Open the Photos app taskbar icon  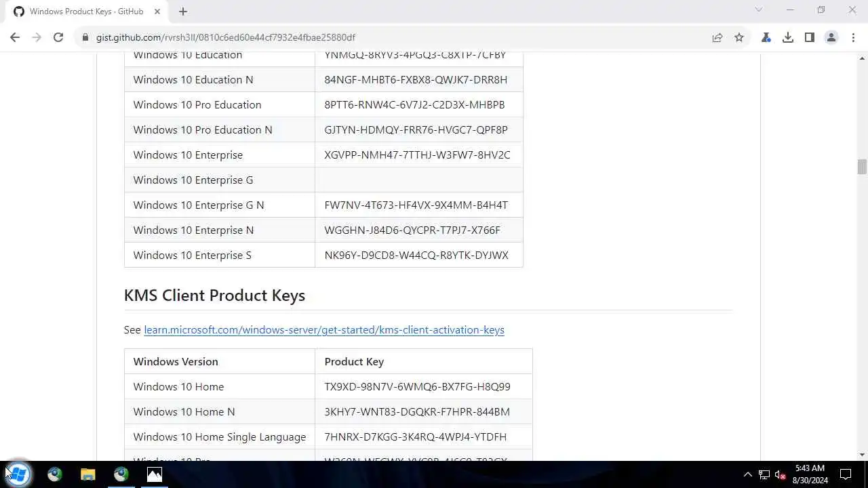(155, 474)
